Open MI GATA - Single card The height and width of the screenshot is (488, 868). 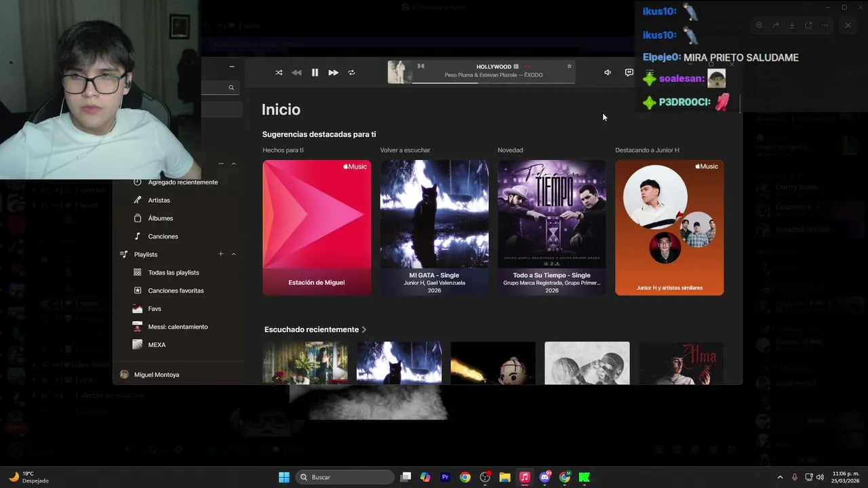[x=434, y=228]
